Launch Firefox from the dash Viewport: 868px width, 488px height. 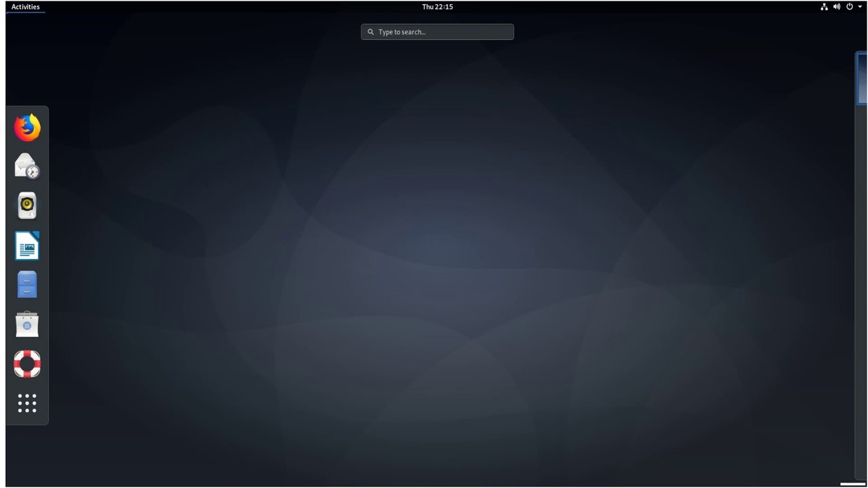click(x=27, y=127)
